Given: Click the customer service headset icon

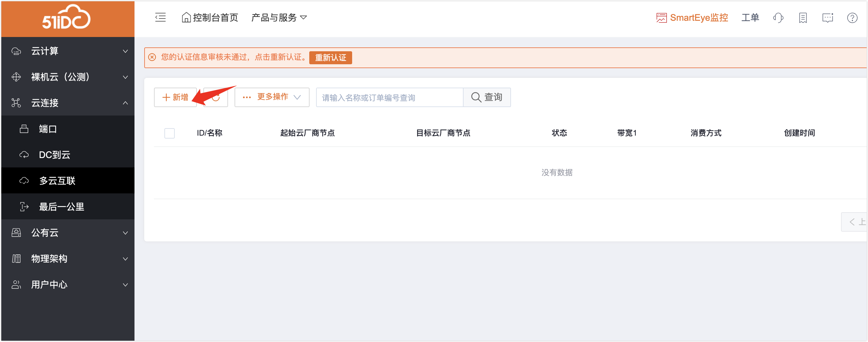Looking at the screenshot, I should pyautogui.click(x=778, y=18).
